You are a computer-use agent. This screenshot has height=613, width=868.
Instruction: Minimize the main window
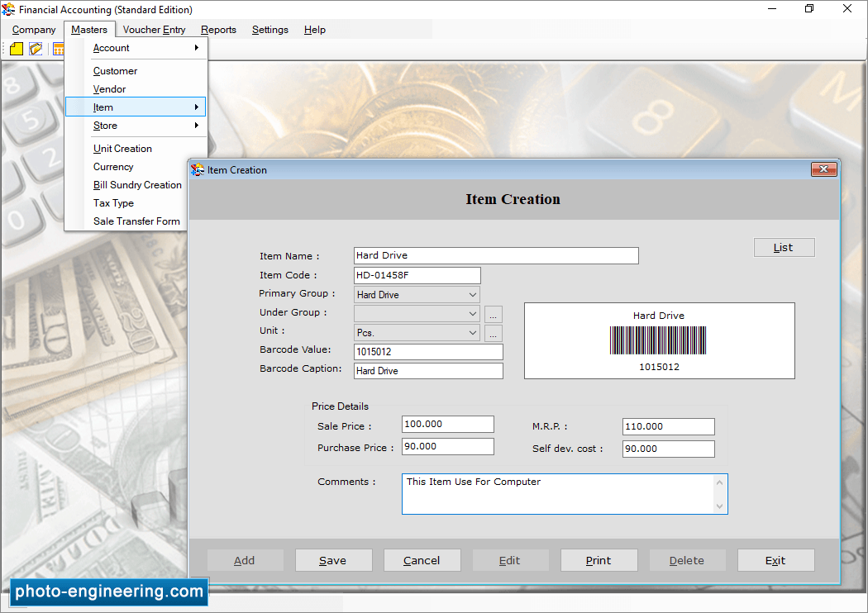(772, 9)
